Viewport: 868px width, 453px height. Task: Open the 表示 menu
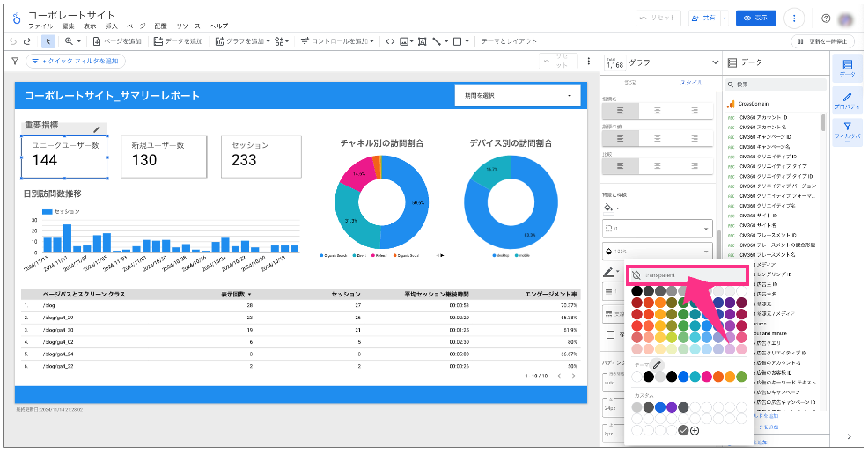[x=89, y=26]
